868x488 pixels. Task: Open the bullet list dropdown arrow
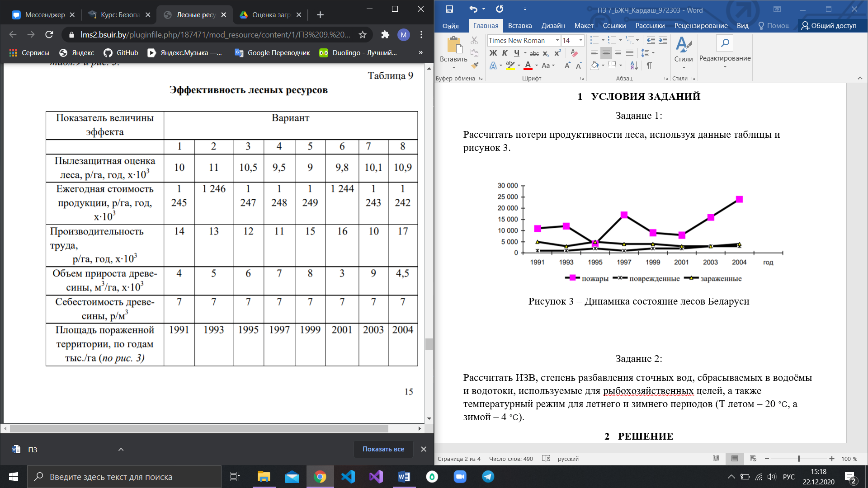click(x=603, y=41)
